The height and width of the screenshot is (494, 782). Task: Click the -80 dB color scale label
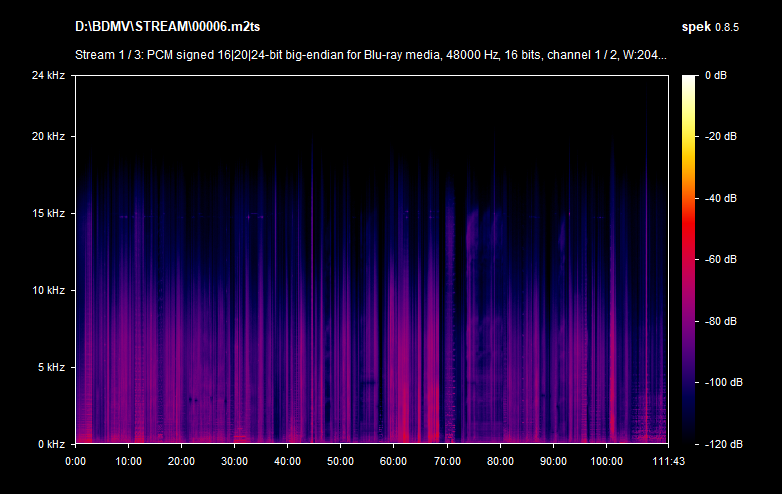tap(722, 321)
